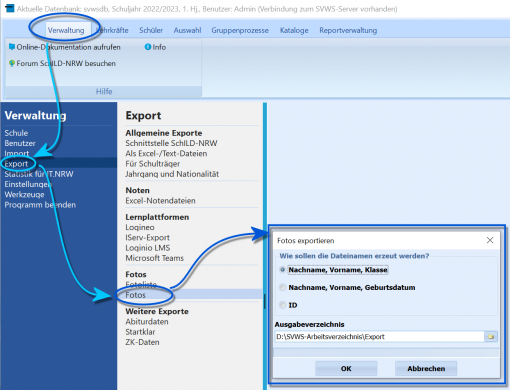The image size is (510, 390).
Task: Browse output folder with the folder icon
Action: (491, 337)
